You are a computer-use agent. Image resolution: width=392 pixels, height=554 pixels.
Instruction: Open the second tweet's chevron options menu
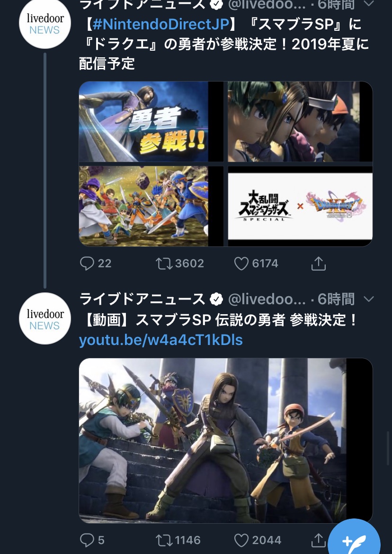[x=368, y=299]
